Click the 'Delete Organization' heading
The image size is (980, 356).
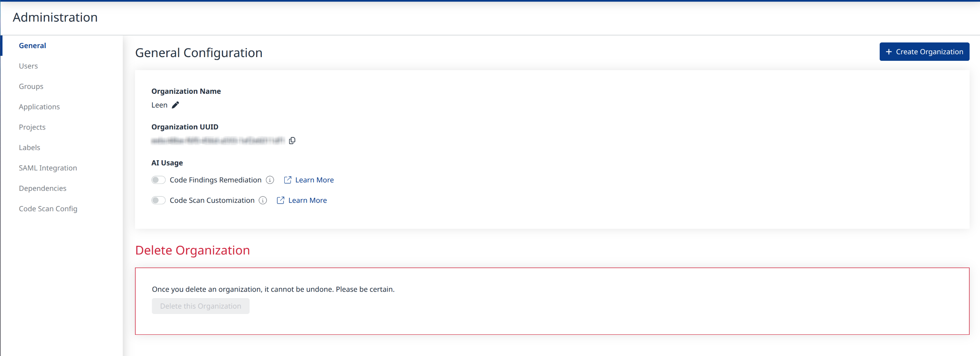[x=192, y=250]
